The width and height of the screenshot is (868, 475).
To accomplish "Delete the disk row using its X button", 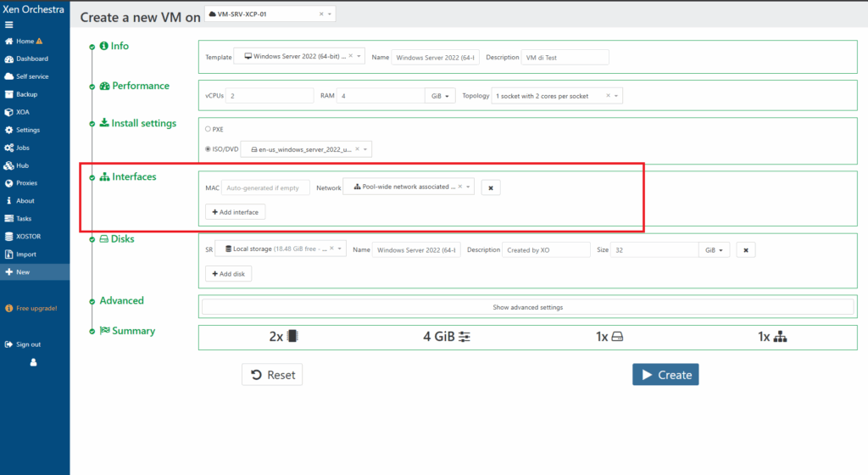I will (x=745, y=250).
